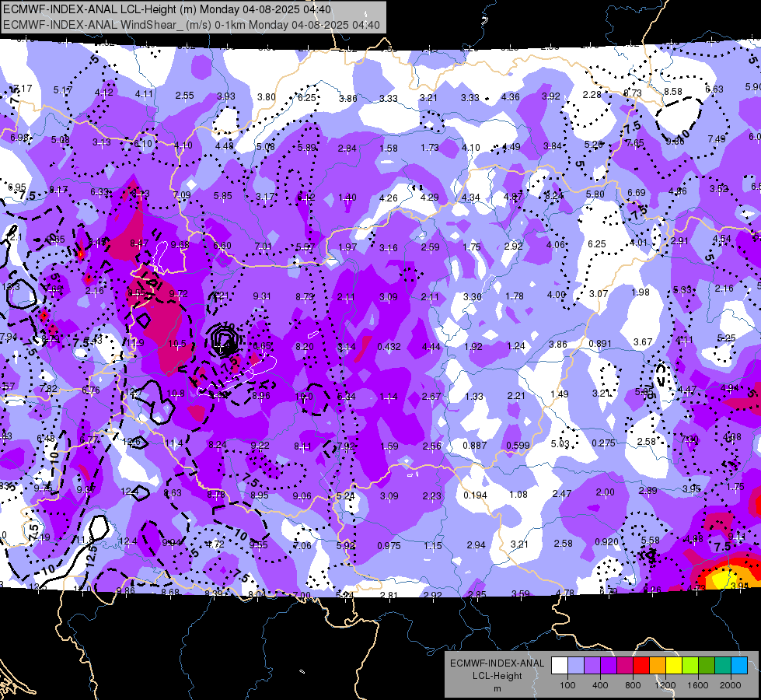Click the orange legend swatch
Image resolution: width=761 pixels, height=700 pixels.
coord(658,666)
